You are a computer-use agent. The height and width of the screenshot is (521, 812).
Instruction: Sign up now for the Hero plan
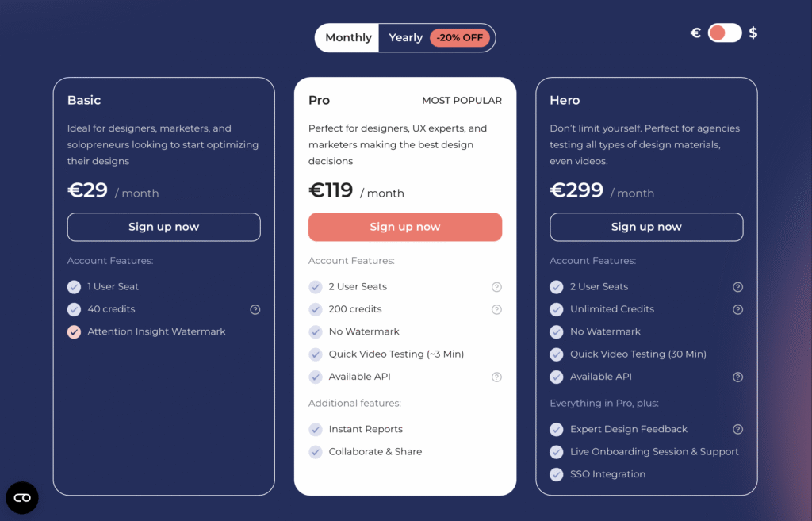(x=646, y=227)
